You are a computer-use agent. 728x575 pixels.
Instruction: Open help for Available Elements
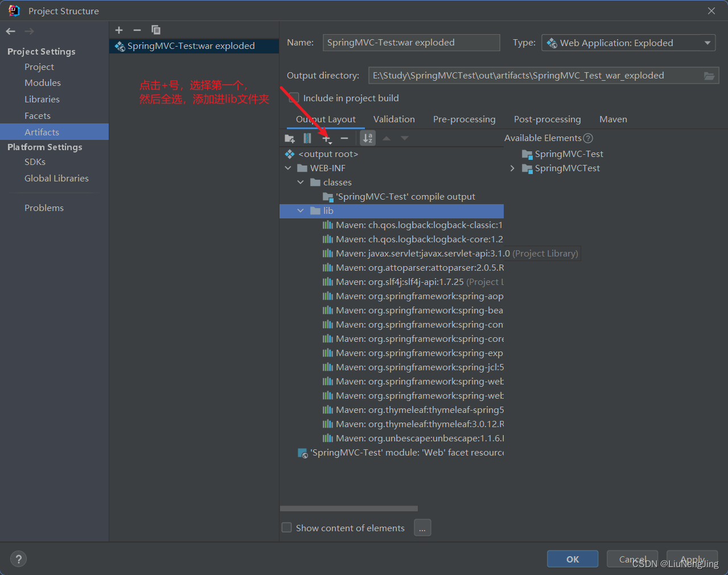pos(589,138)
